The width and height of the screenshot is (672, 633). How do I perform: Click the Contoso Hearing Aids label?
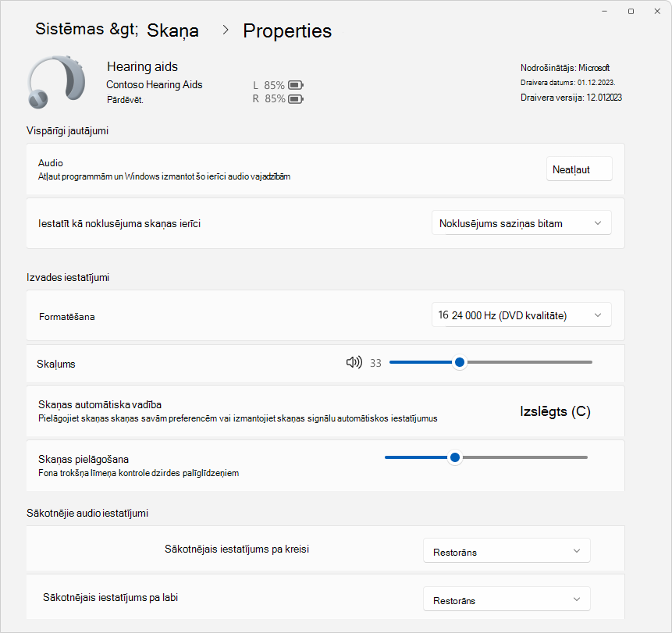tap(155, 85)
